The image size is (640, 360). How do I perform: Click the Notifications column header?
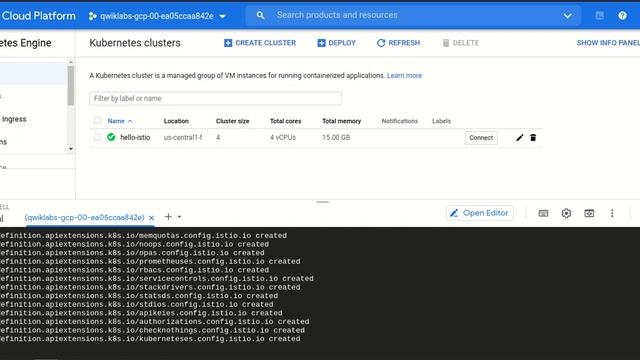coord(400,121)
